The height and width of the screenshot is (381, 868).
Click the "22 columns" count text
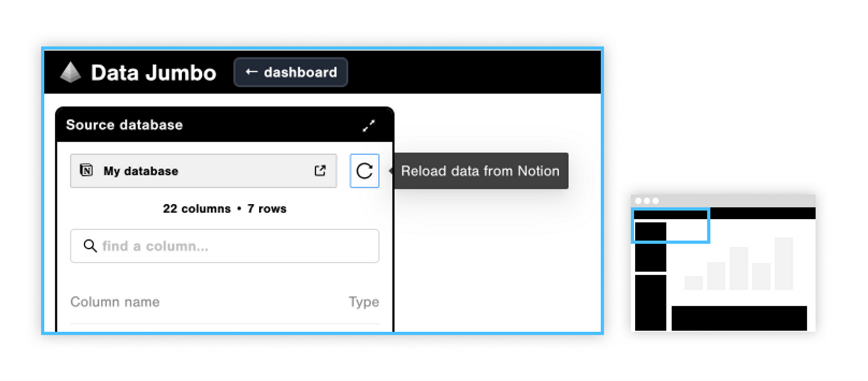click(x=196, y=209)
